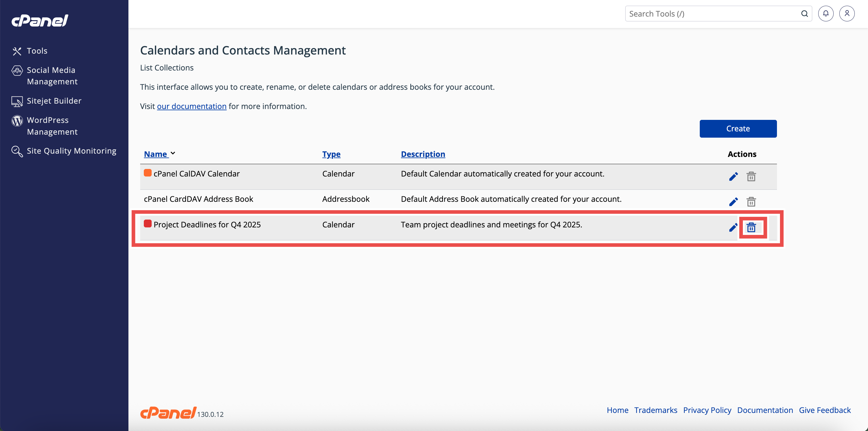The height and width of the screenshot is (431, 868).
Task: Delete the cPanel CardDAV Address Book
Action: pyautogui.click(x=751, y=202)
